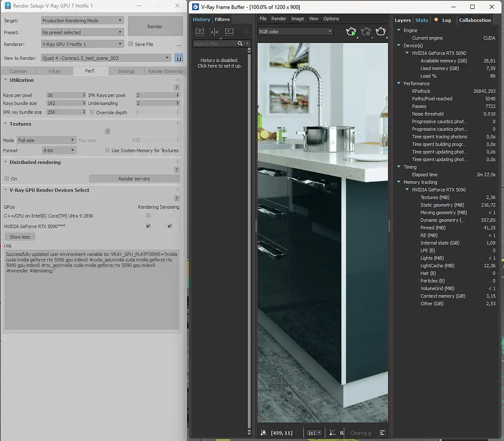
Task: Switch to the Settings tab
Action: pos(126,71)
